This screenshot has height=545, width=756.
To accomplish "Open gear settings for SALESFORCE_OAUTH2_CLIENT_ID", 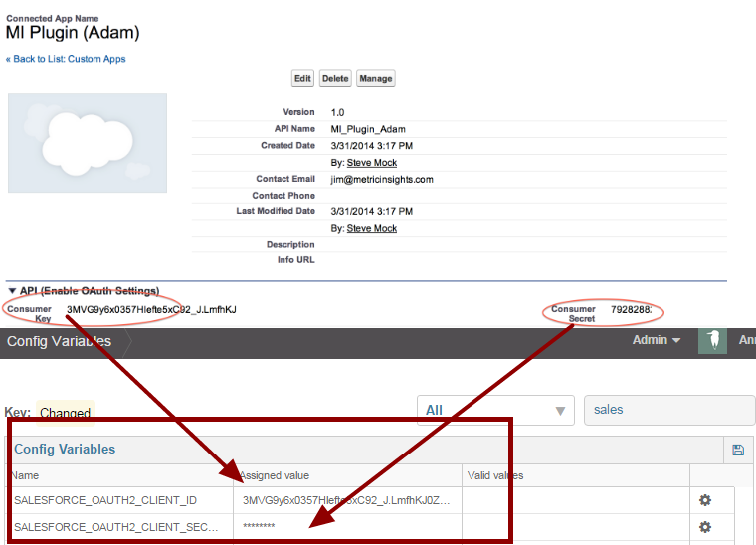I will coord(705,500).
